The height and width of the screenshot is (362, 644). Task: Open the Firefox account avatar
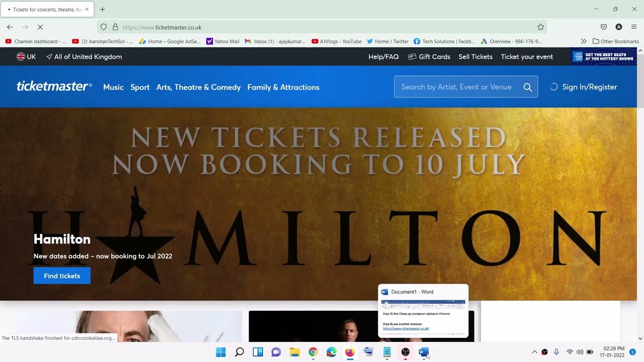click(x=619, y=27)
